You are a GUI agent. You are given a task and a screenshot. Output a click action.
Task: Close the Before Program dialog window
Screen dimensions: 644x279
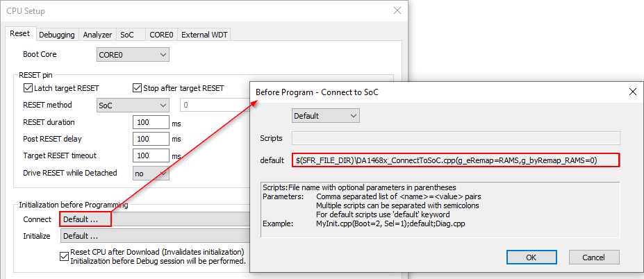[632, 92]
